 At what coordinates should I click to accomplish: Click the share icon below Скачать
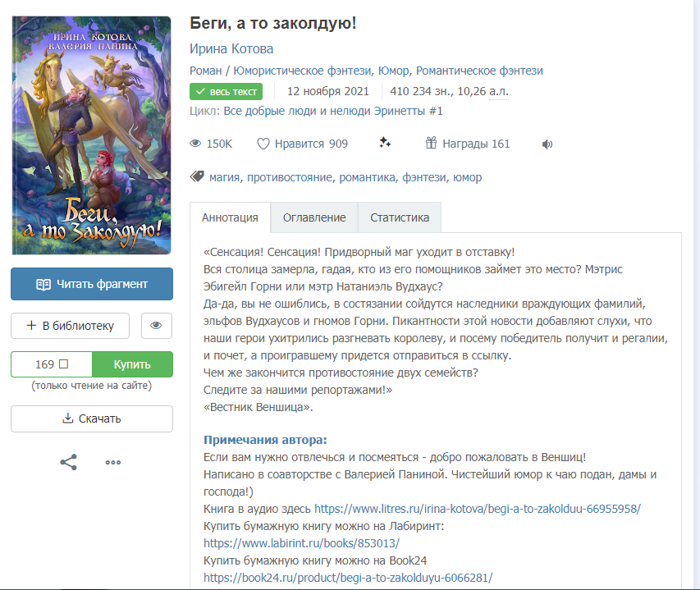[69, 462]
